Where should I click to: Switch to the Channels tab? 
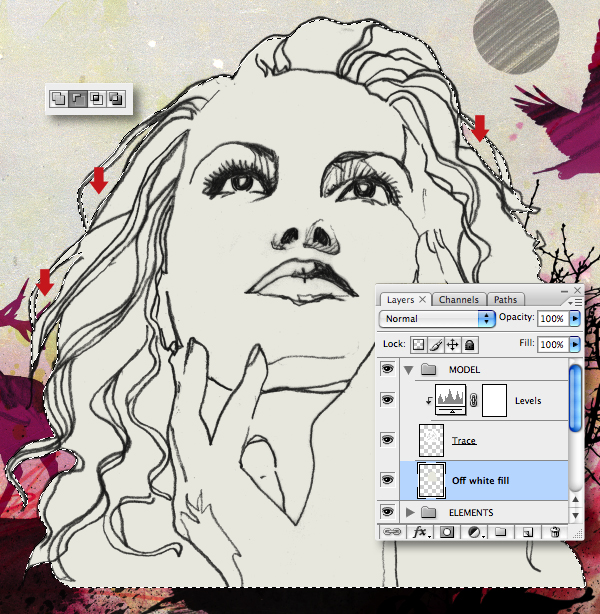tap(459, 300)
